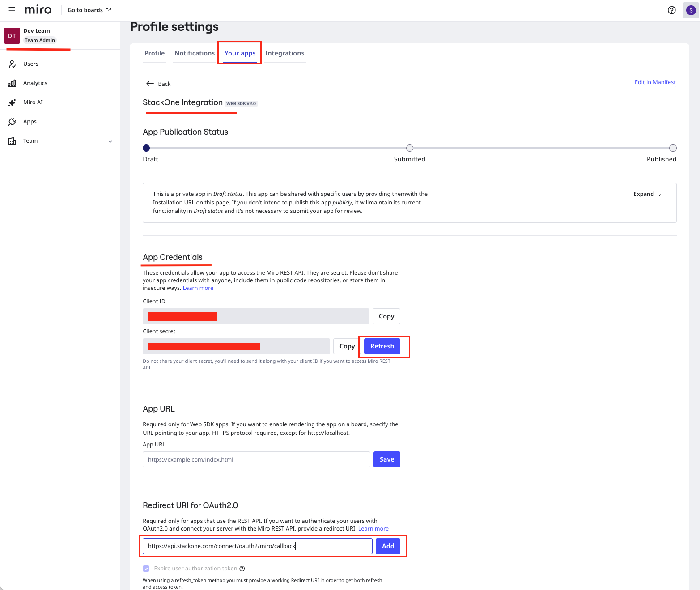Click the Profile settings heading

tap(174, 27)
